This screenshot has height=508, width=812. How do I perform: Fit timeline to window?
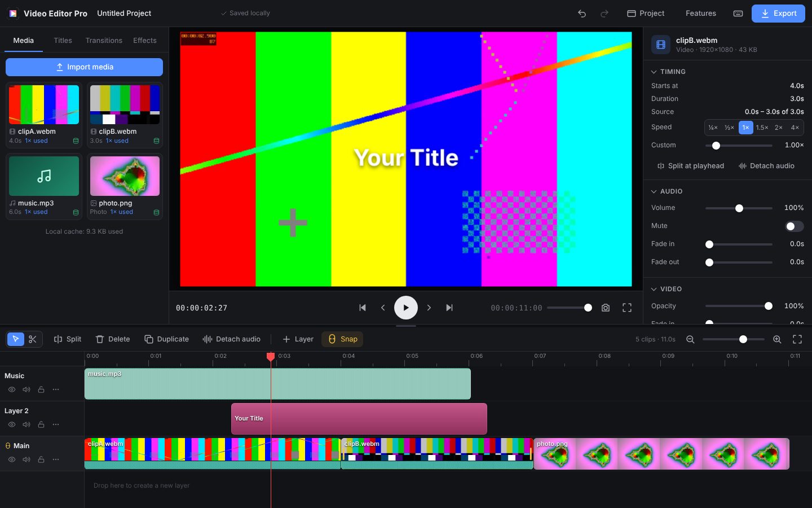(797, 339)
